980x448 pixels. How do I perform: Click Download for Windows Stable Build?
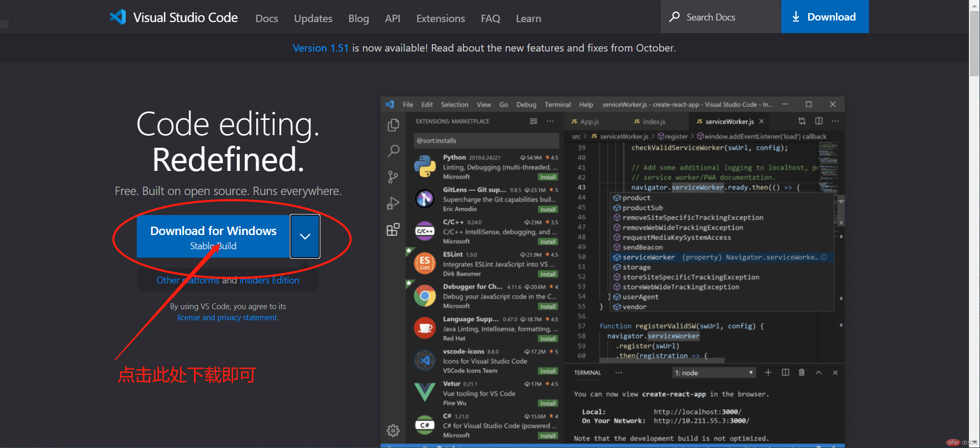pos(213,237)
